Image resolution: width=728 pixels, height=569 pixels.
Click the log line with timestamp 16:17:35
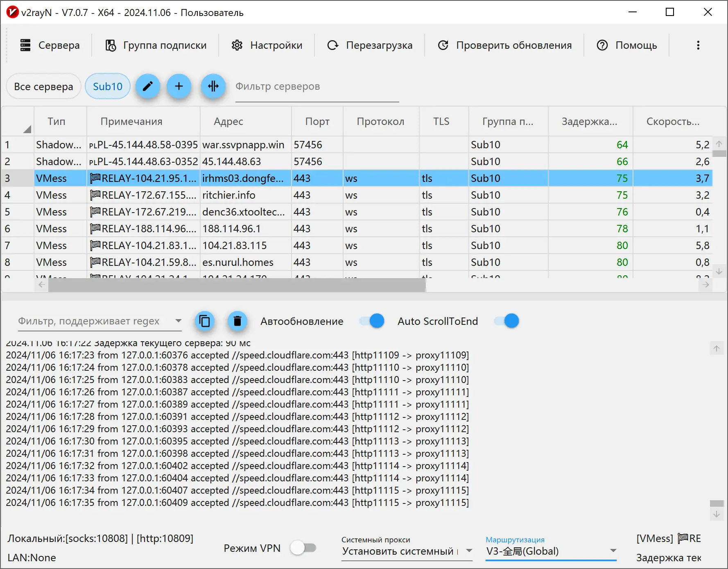(237, 503)
